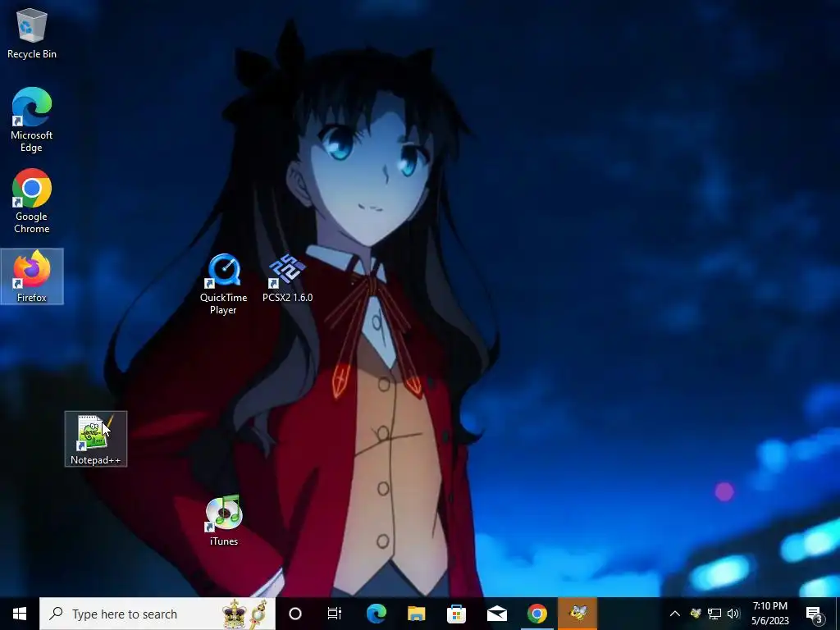
Task: Select the PCSX2 1.6.0 desktop shortcut
Action: pyautogui.click(x=287, y=279)
